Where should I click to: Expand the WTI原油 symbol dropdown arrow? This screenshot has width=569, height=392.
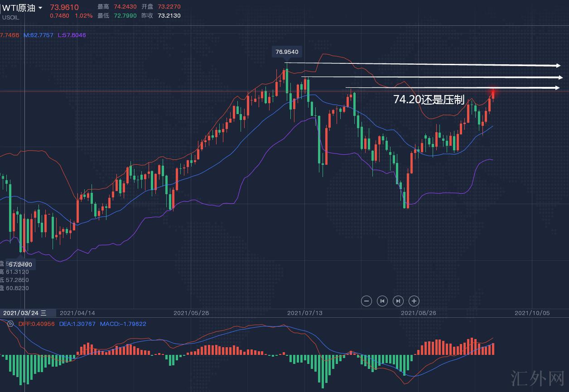(x=41, y=8)
